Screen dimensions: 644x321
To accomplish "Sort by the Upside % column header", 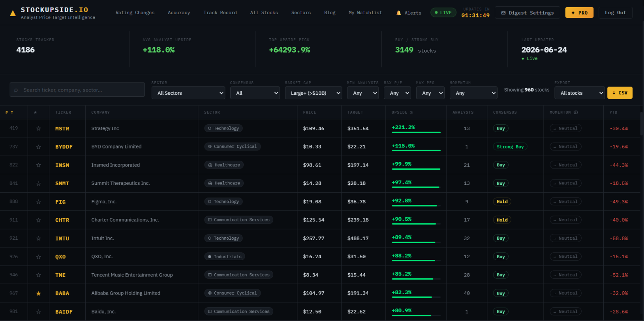I will 402,113.
